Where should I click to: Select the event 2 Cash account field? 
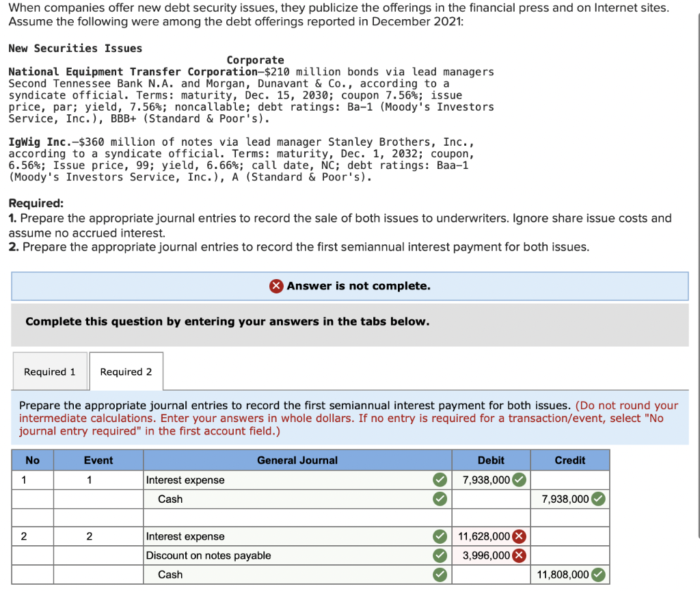(x=297, y=575)
